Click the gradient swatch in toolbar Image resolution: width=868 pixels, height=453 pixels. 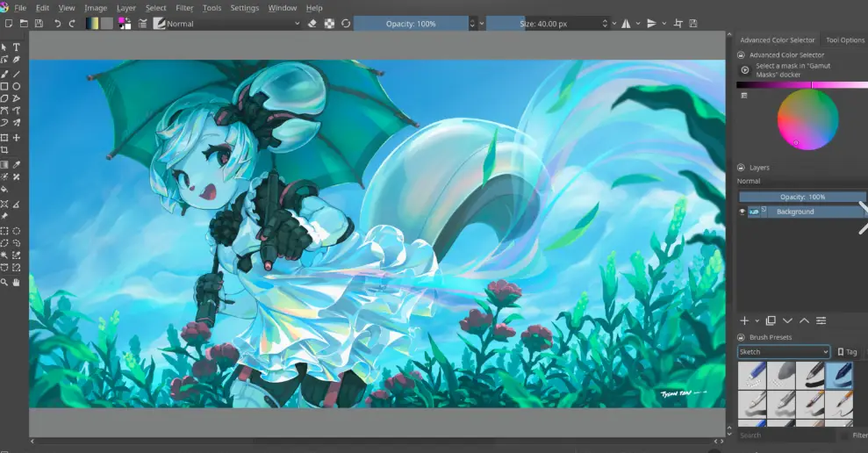click(x=92, y=23)
